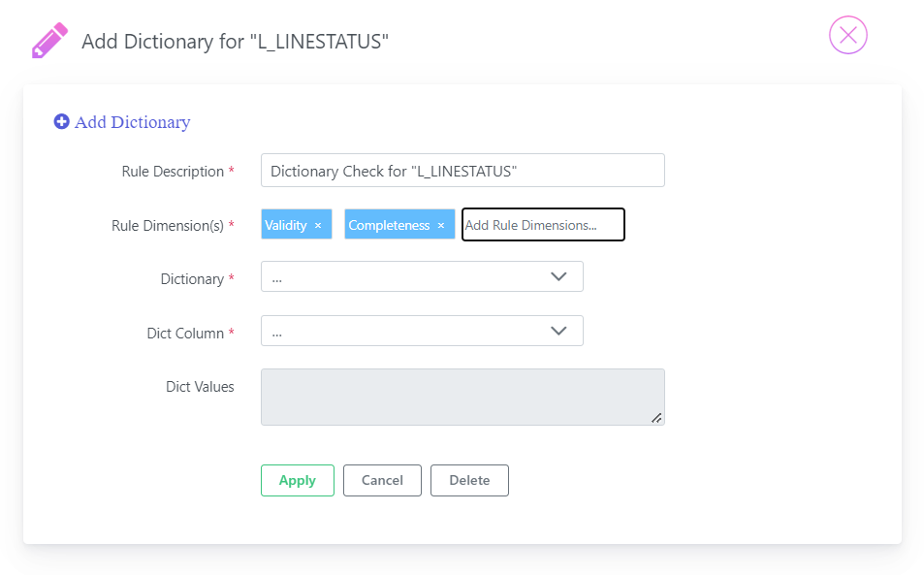Screen dimensions: 924x575
Task: Close the Add Dictionary dialog
Action: [848, 35]
